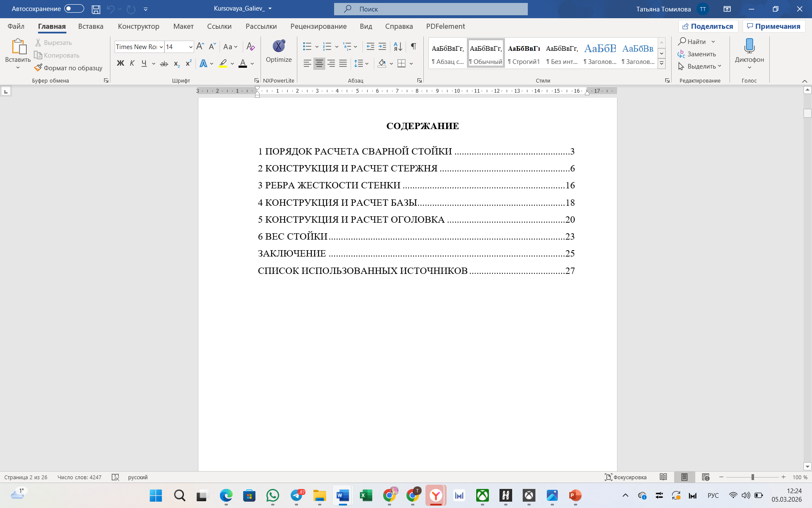Switch to the Макет tab
Screen dimensions: 812x508
pyautogui.click(x=183, y=26)
